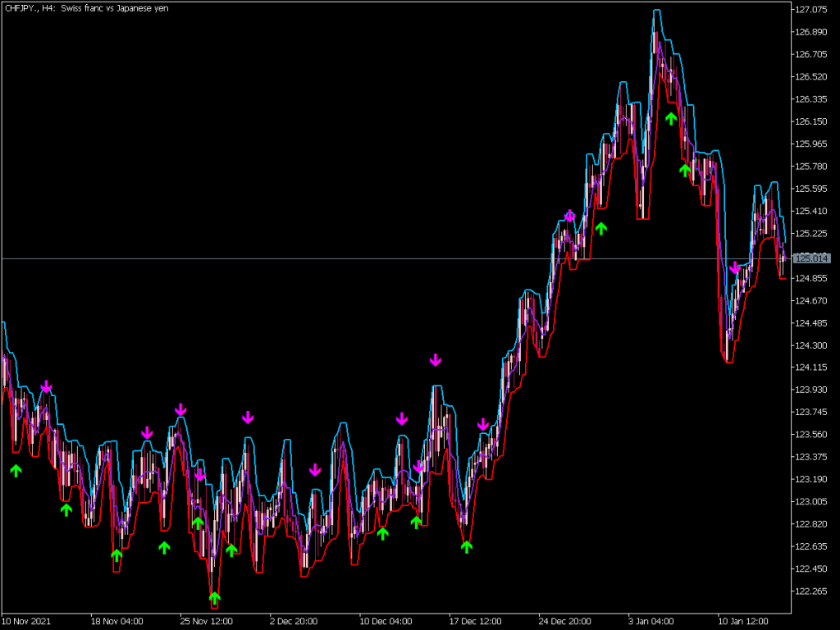Click the magenta down arrow at the 24 Dec peak
Viewport: 840px width, 630px height.
[568, 216]
